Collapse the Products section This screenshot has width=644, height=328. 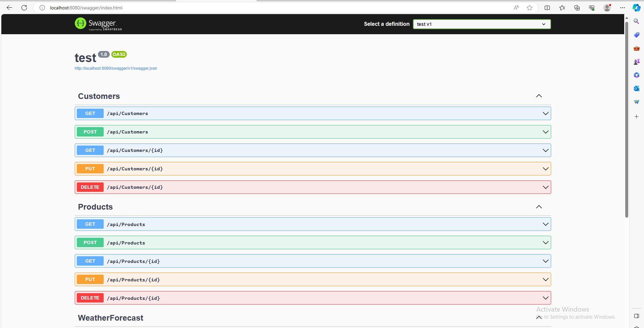point(539,207)
